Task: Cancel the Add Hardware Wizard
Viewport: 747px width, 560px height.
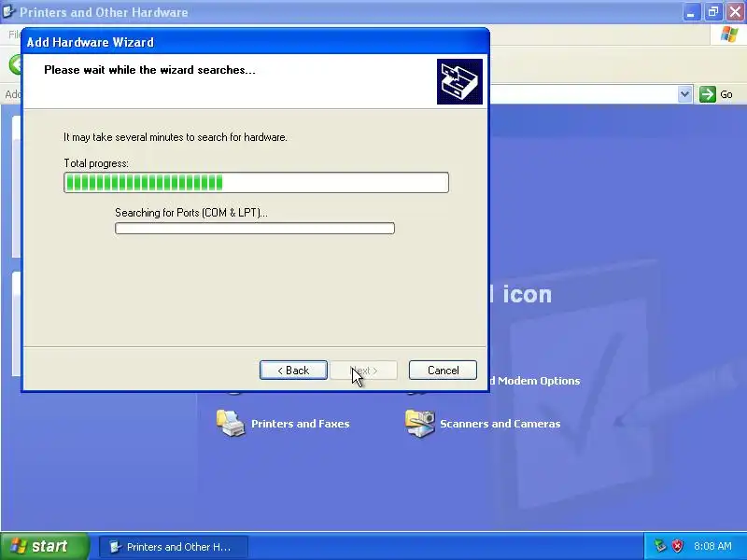Action: (443, 370)
